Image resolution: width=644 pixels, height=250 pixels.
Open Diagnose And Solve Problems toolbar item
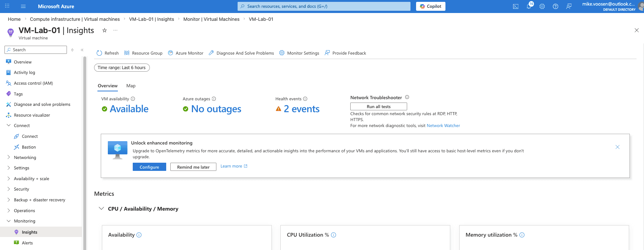pos(241,53)
